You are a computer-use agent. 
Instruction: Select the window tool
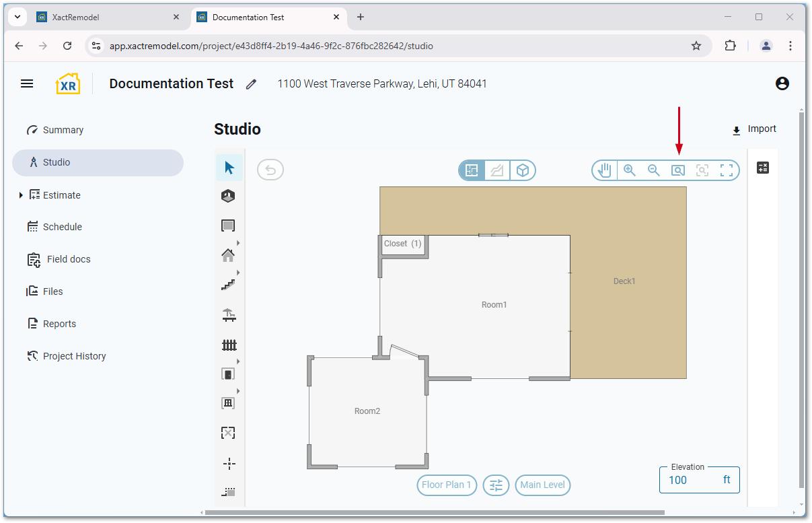(228, 403)
